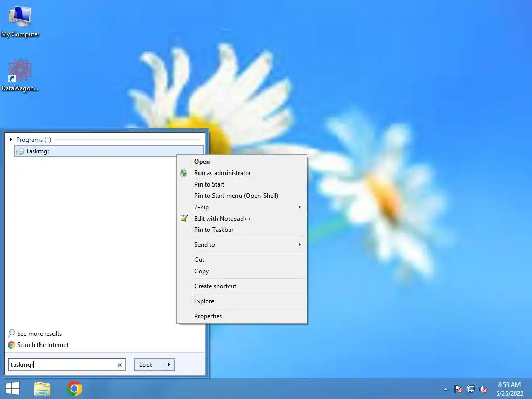Choose Run as administrator
The width and height of the screenshot is (532, 399).
[x=242, y=173]
